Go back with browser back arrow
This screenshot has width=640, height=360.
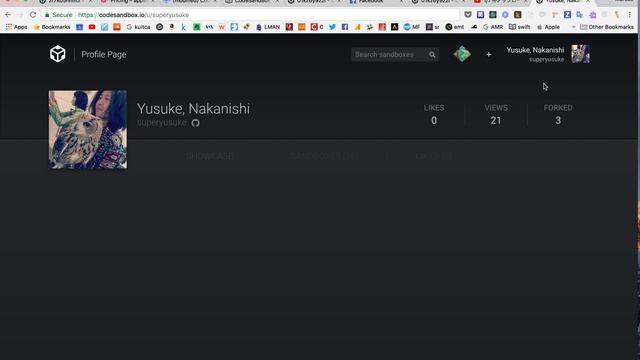click(8, 15)
